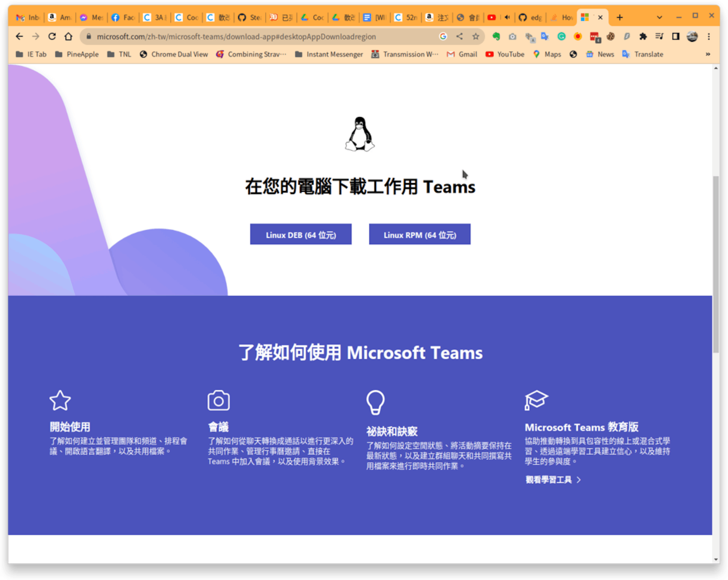Open the Gmail bookmark
Viewport: 728px width, 580px height.
click(x=462, y=54)
